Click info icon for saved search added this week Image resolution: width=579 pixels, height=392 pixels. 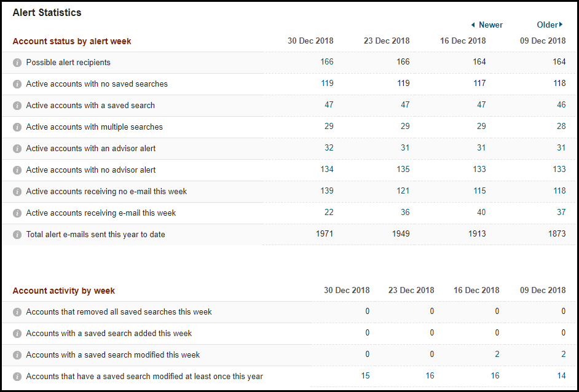point(17,334)
